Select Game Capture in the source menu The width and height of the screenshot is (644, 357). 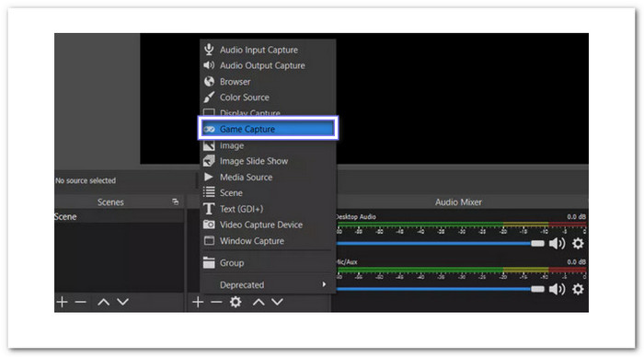(x=268, y=129)
